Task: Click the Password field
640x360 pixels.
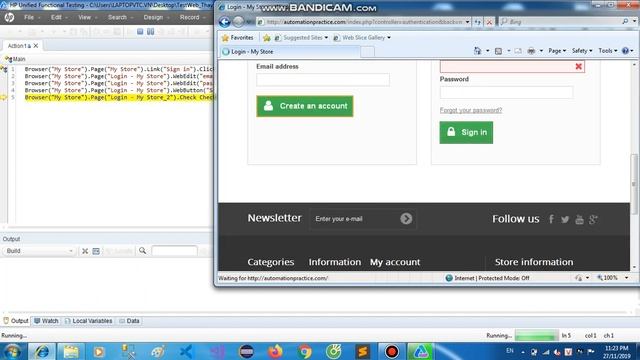Action: (506, 92)
